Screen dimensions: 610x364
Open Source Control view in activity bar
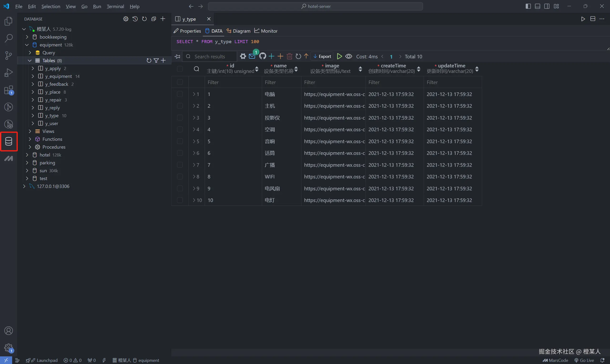(x=9, y=55)
